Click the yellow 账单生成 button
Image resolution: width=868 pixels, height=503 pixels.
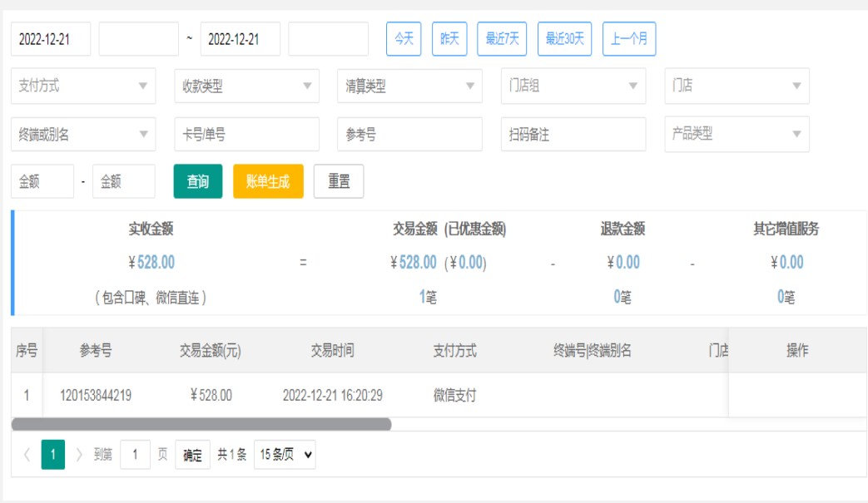click(268, 181)
